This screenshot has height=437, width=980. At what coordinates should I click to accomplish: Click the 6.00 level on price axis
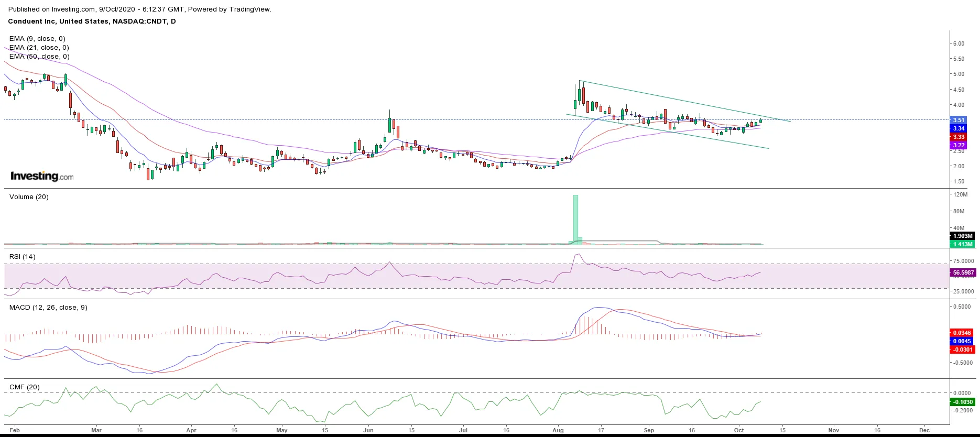click(959, 43)
